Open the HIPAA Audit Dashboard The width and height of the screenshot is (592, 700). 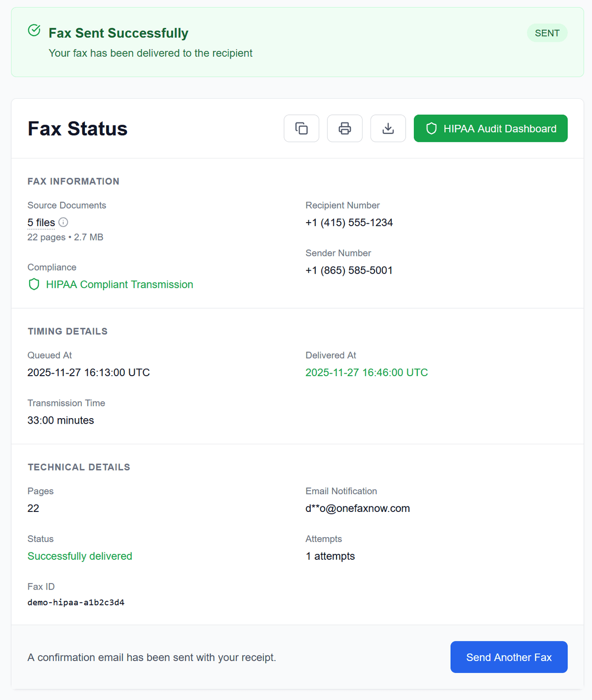coord(490,128)
